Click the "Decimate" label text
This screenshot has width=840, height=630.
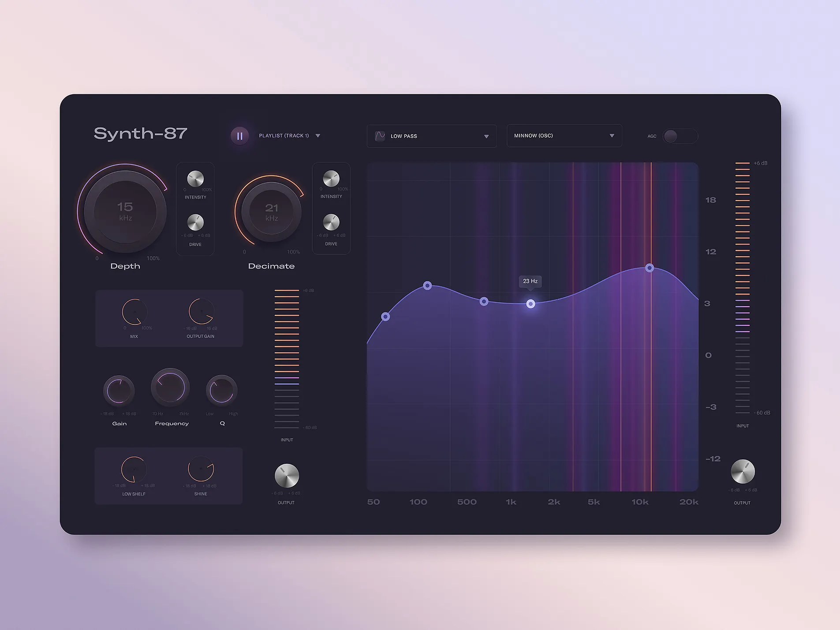pos(271,266)
